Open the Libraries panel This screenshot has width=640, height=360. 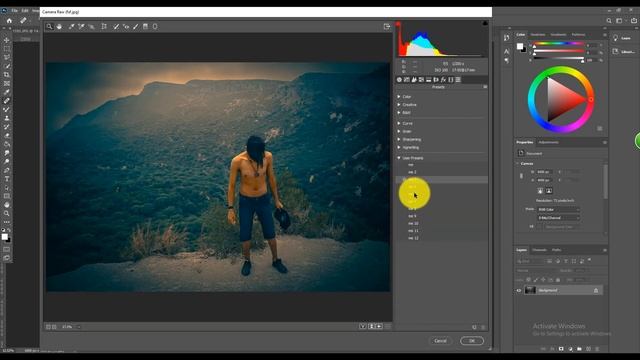[623, 51]
